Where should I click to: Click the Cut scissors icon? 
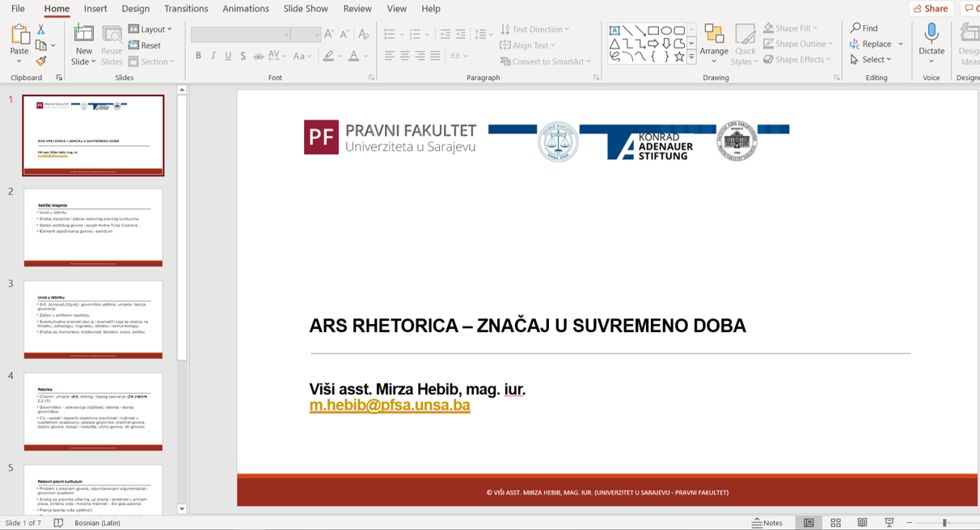[41, 29]
